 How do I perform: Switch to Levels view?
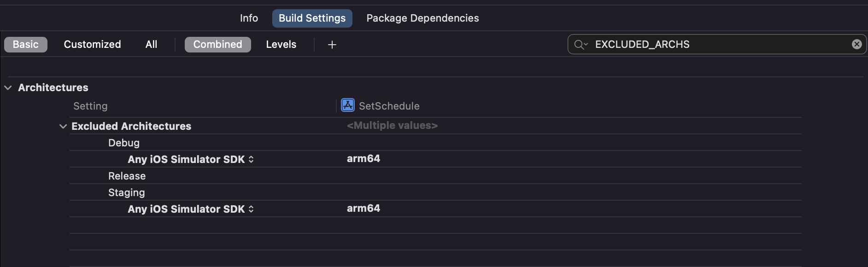pos(281,45)
